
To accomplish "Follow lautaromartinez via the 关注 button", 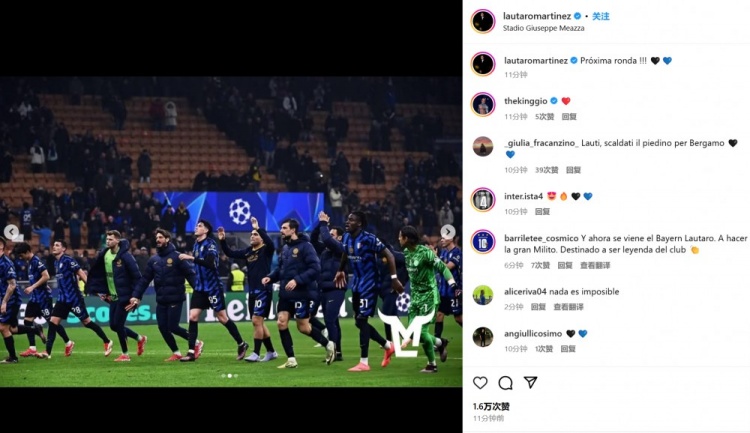I will click(x=601, y=16).
